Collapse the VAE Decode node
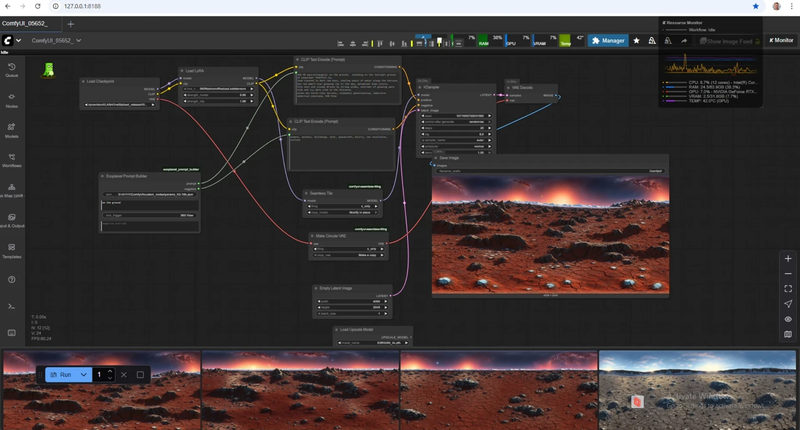Screen dimensions: 800x430 [x=508, y=88]
